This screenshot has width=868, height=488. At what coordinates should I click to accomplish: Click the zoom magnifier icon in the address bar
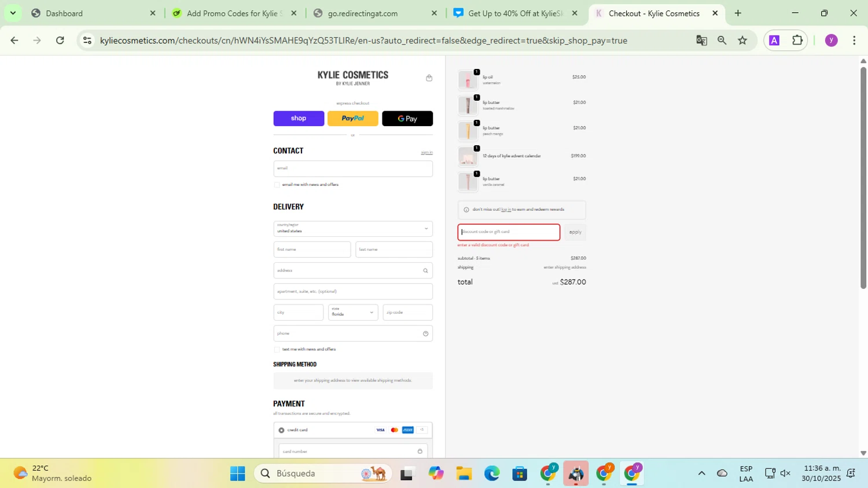(x=722, y=41)
